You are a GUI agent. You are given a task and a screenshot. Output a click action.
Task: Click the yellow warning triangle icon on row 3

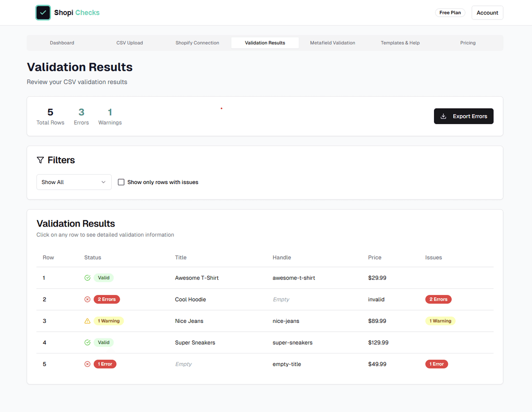[87, 321]
